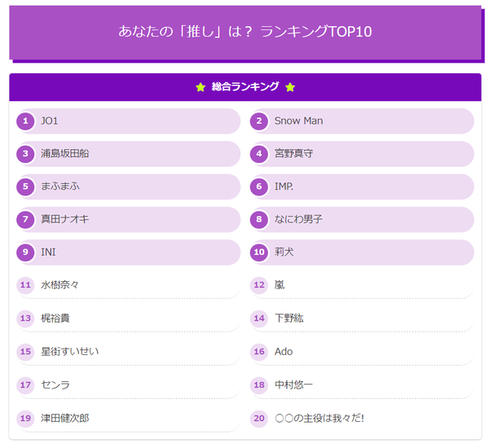Select the 梶裕貴 ranking entry
Image resolution: width=489 pixels, height=448 pixels.
tap(129, 318)
